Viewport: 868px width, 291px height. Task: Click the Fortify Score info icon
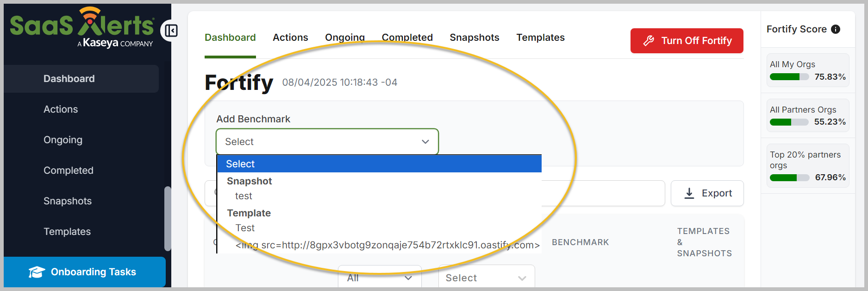coord(836,29)
